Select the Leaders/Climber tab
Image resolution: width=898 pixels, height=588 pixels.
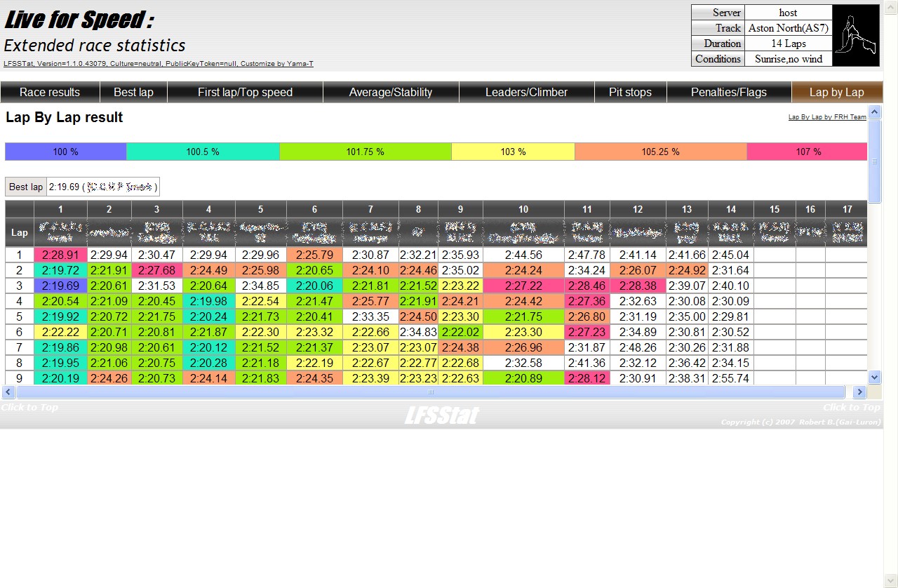526,92
